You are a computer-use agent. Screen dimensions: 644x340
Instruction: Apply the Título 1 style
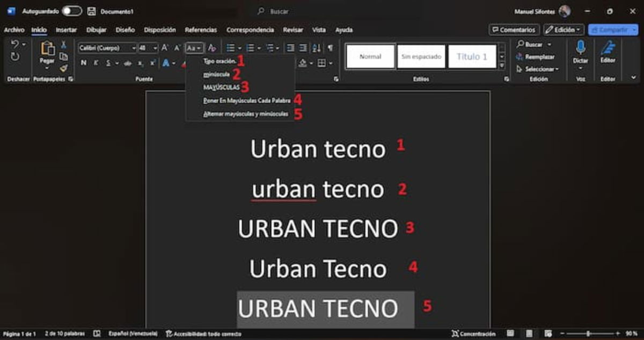tap(471, 56)
